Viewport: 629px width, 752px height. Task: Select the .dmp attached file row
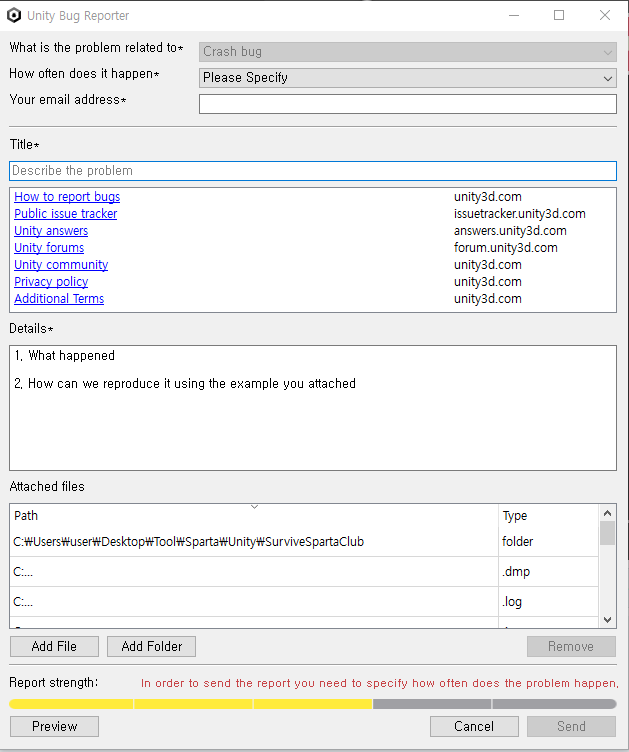[304, 572]
